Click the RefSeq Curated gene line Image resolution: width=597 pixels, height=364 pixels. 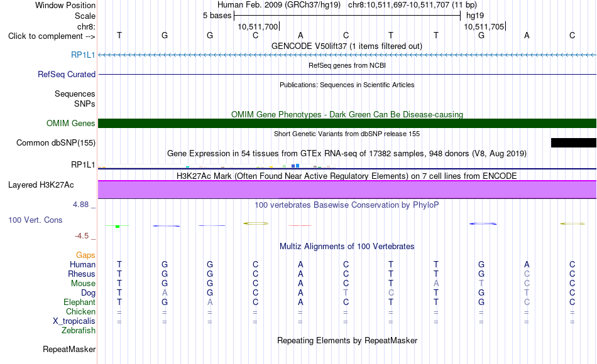[347, 74]
